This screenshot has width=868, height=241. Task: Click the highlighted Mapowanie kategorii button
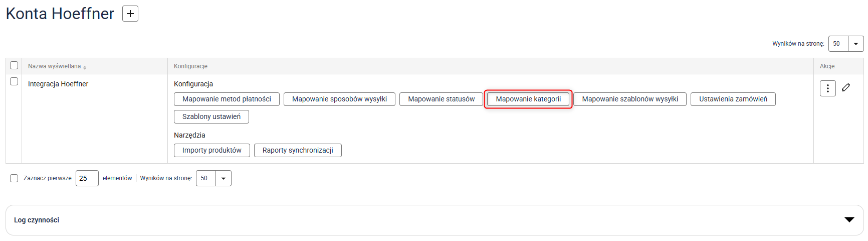(x=528, y=99)
